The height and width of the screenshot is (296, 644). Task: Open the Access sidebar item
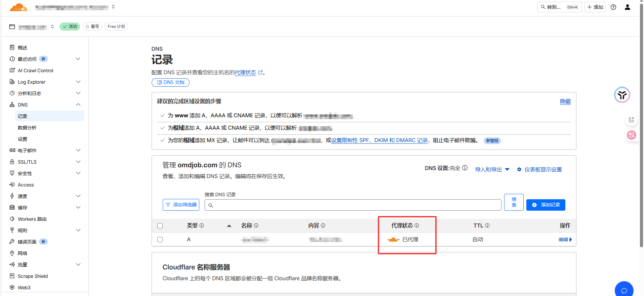(x=26, y=185)
